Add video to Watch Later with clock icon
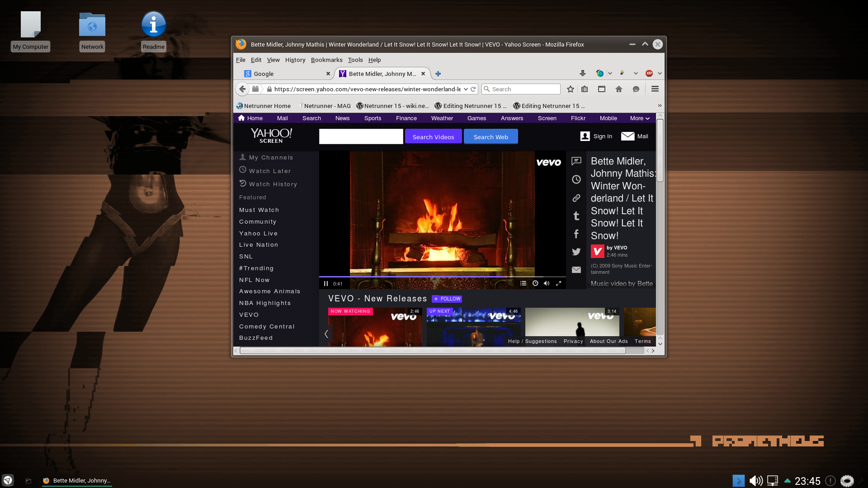 (576, 179)
